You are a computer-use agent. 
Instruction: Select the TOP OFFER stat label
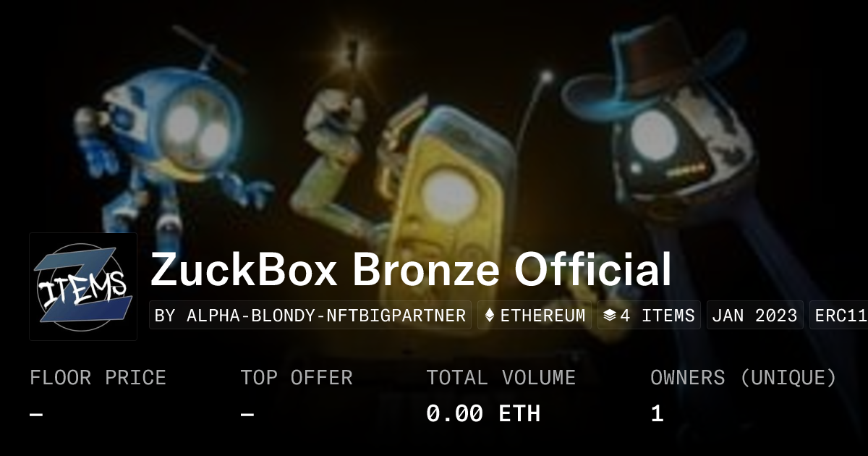[x=297, y=378]
